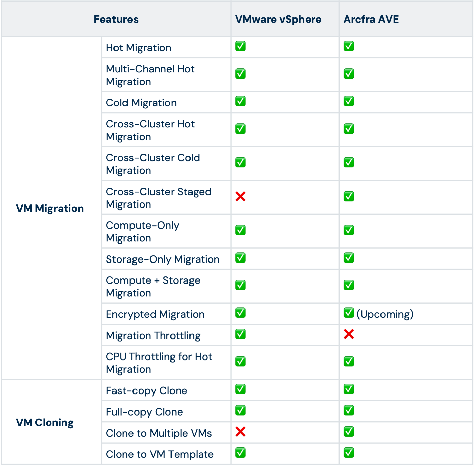Viewport: 476px width, 468px height.
Task: Click VMware's check for Cold Migration
Action: (x=240, y=101)
